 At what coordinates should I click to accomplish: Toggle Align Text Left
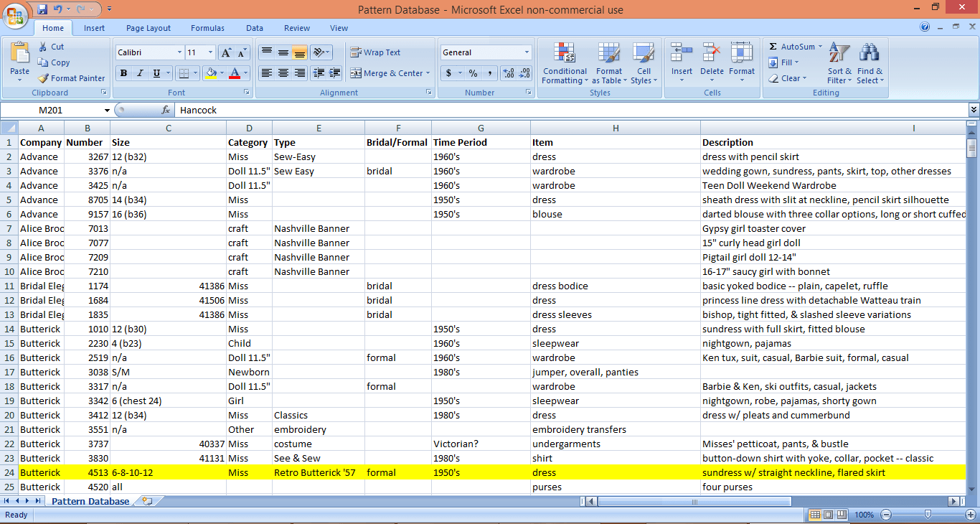click(266, 73)
